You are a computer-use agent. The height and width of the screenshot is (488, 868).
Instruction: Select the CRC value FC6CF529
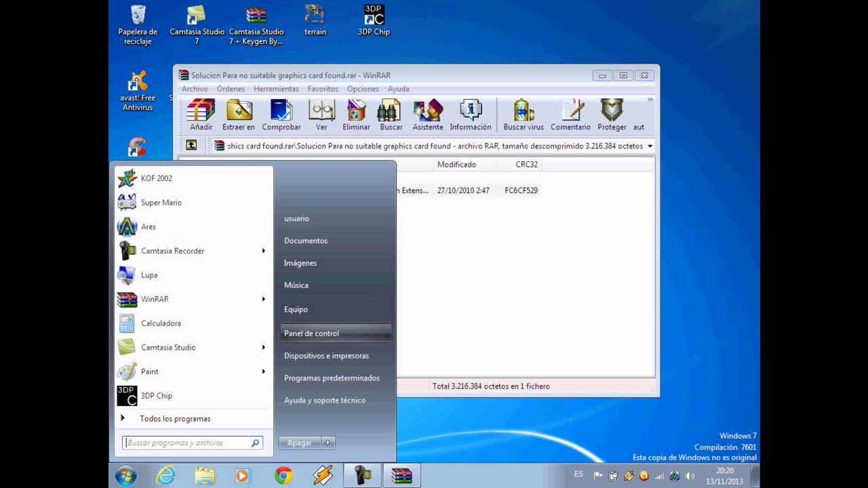tap(521, 190)
